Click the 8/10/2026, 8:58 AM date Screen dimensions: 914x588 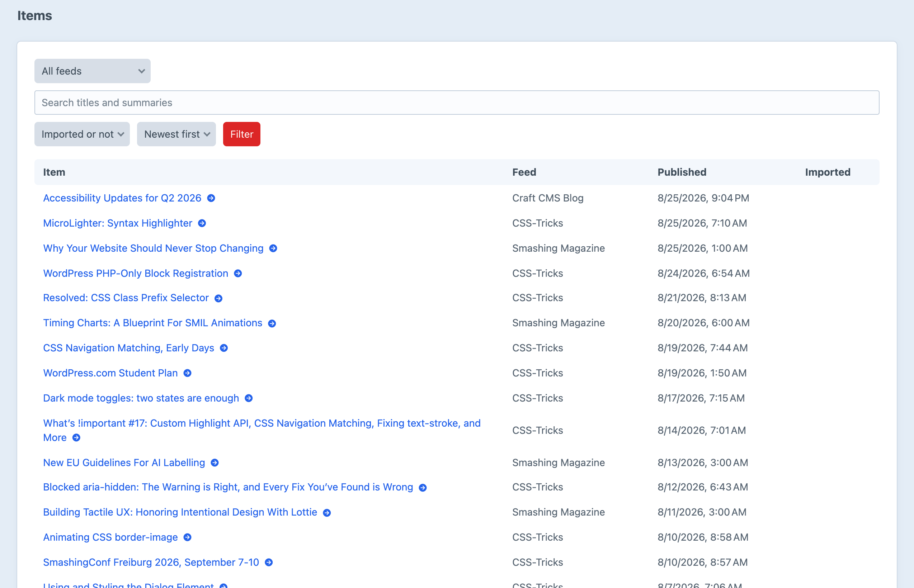coord(703,537)
